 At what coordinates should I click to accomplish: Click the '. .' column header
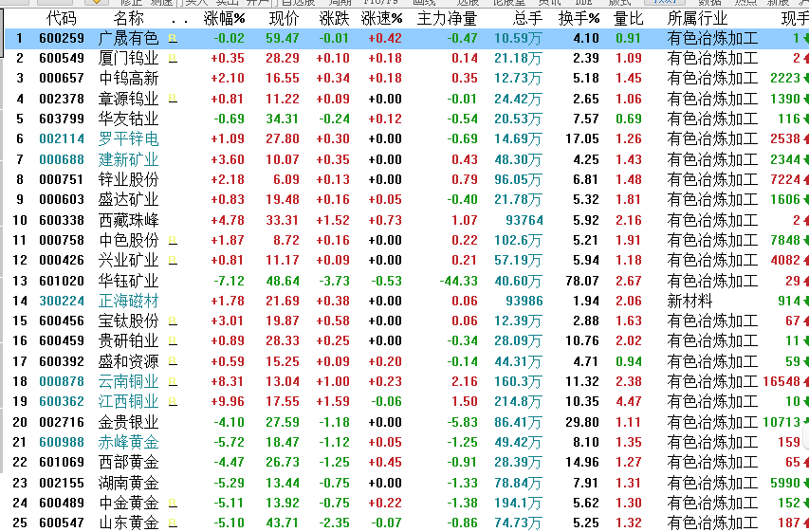pos(179,22)
